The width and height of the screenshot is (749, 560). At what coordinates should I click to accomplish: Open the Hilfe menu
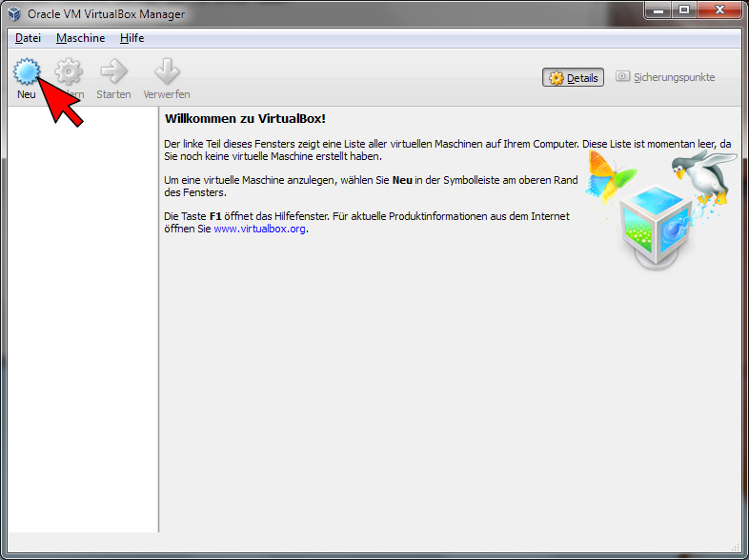132,38
